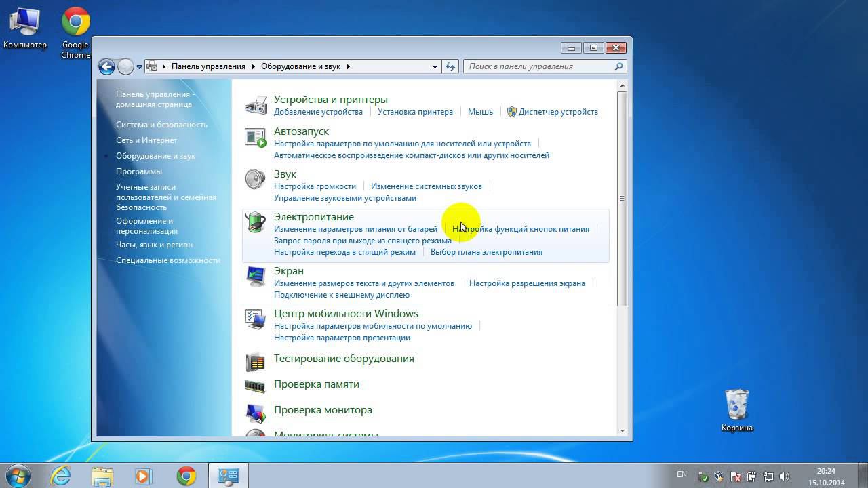The height and width of the screenshot is (488, 868).
Task: Click the Windows Mobility Center icon
Action: [256, 319]
